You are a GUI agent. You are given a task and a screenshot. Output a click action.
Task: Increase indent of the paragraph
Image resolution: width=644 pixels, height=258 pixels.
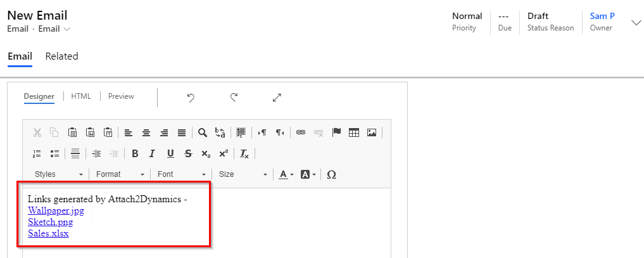point(96,153)
